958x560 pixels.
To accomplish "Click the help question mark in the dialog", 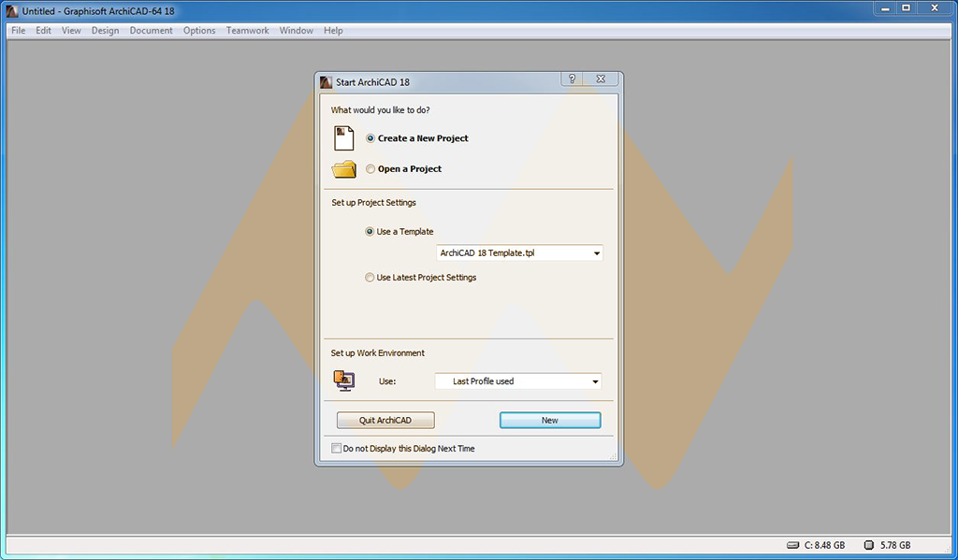I will pyautogui.click(x=571, y=79).
